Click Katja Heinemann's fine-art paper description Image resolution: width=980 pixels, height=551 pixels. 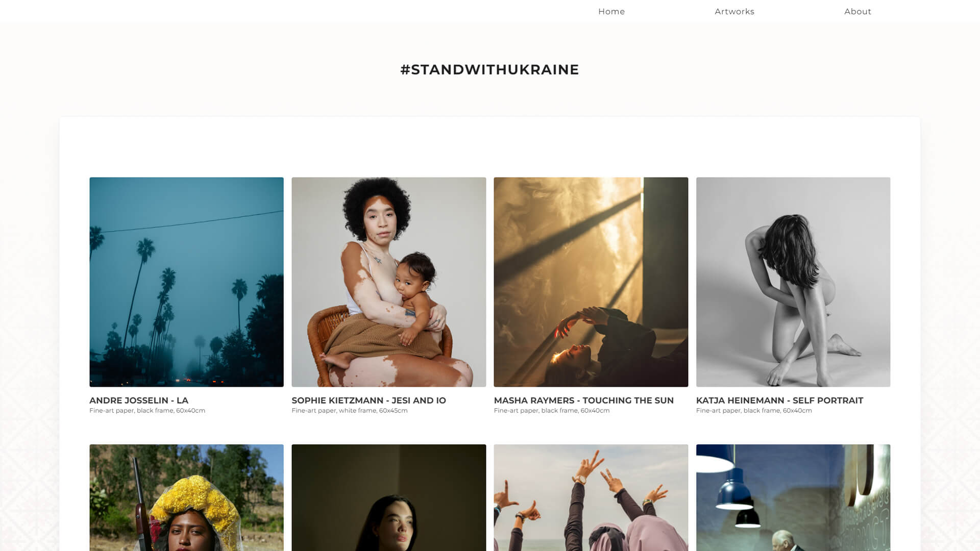(753, 410)
